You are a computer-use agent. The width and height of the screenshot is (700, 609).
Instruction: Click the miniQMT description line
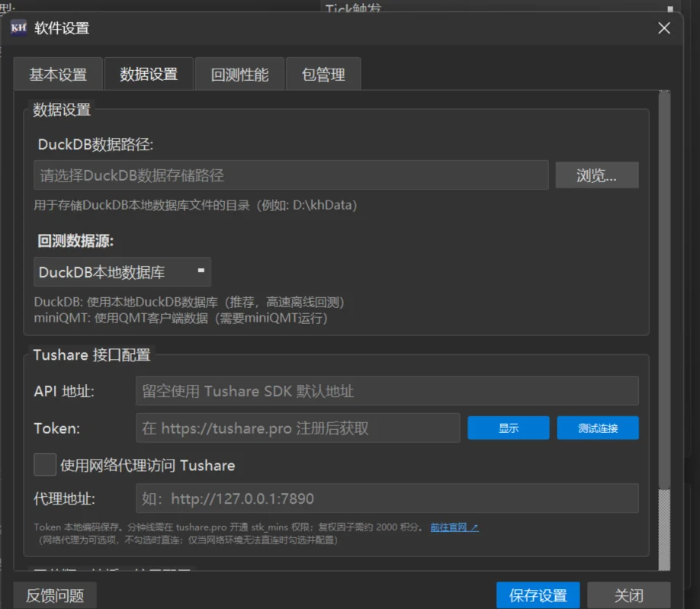click(181, 318)
